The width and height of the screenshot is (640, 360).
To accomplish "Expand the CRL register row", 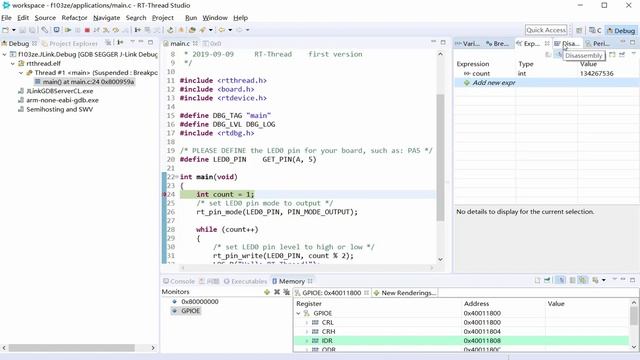I will (x=307, y=322).
